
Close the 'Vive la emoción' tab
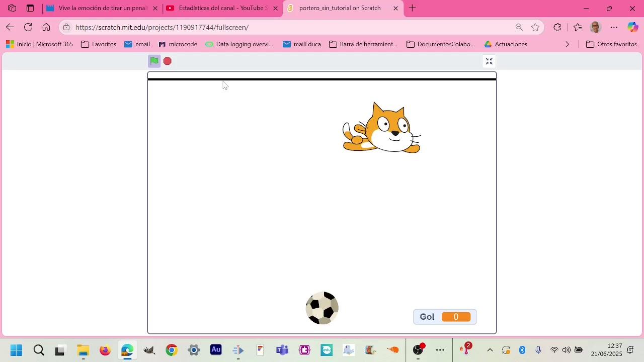(155, 8)
